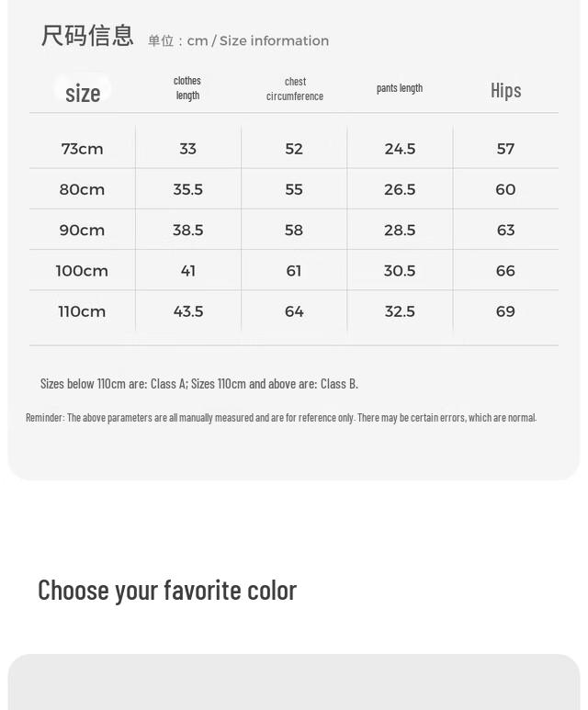Click the pants length value 30.5
The height and width of the screenshot is (710, 588).
400,271
